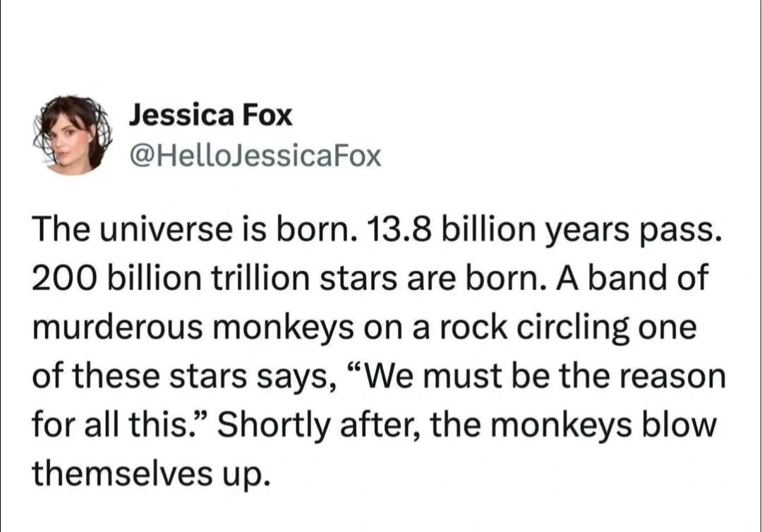
Task: Open the Jessica Fox display name
Action: click(210, 116)
